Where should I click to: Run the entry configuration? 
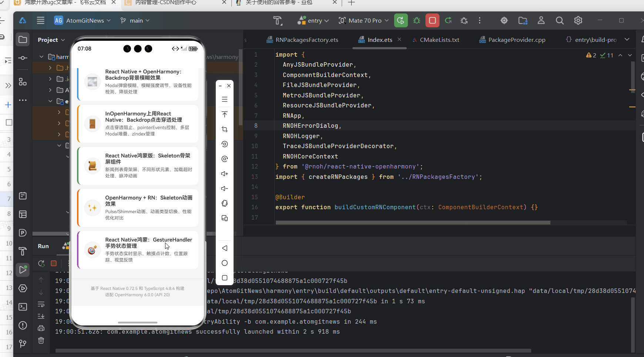[x=401, y=20]
